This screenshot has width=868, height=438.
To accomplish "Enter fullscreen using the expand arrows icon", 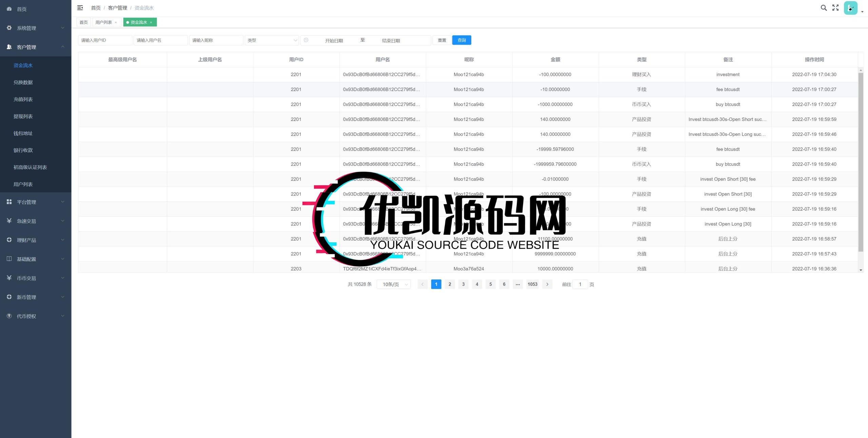I will point(835,7).
